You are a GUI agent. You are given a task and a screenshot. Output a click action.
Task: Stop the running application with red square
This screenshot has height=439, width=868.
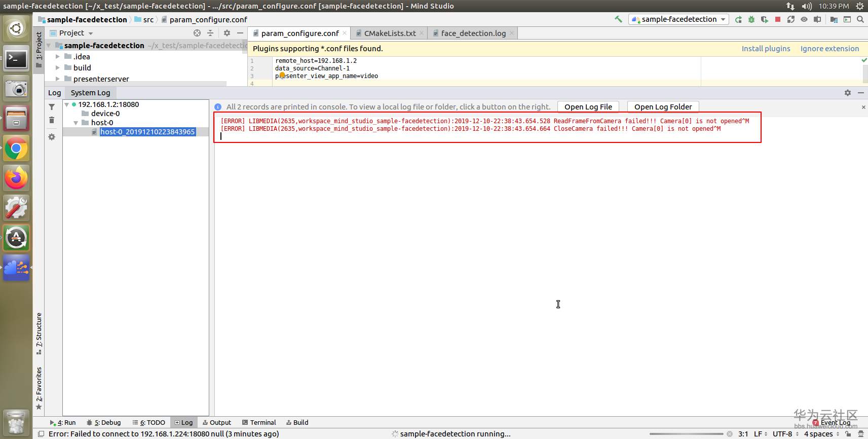point(778,19)
